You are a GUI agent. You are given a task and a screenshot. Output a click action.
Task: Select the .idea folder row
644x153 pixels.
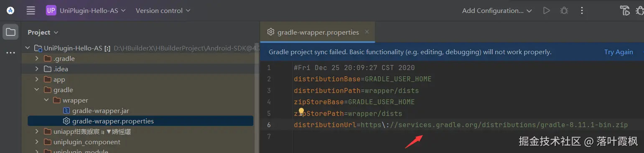coord(140,69)
